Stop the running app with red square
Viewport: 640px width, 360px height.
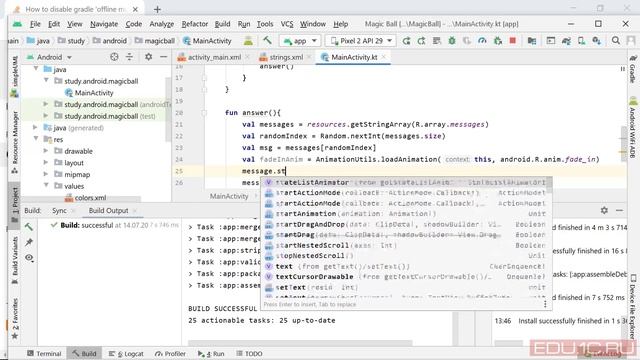coord(513,40)
